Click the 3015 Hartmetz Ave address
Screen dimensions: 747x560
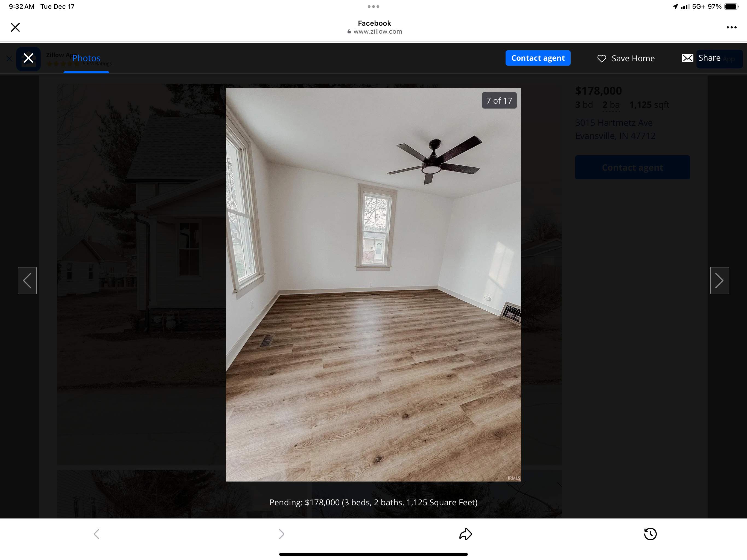point(614,122)
